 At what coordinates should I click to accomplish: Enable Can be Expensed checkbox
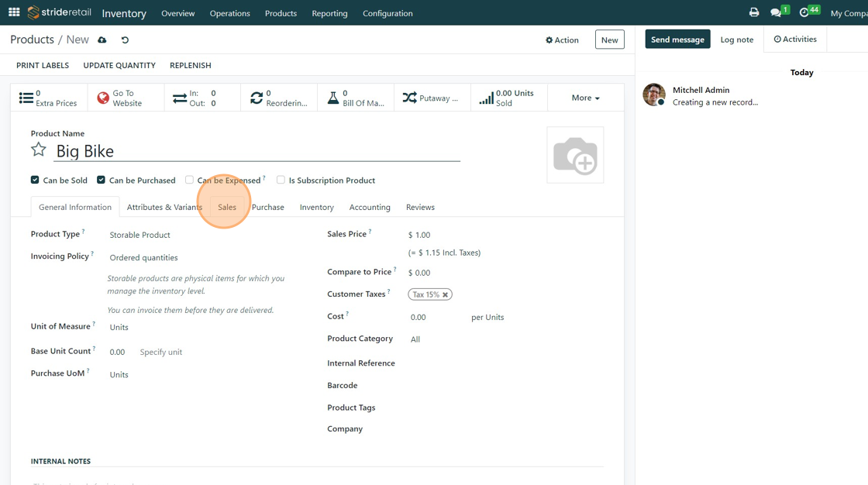tap(189, 180)
